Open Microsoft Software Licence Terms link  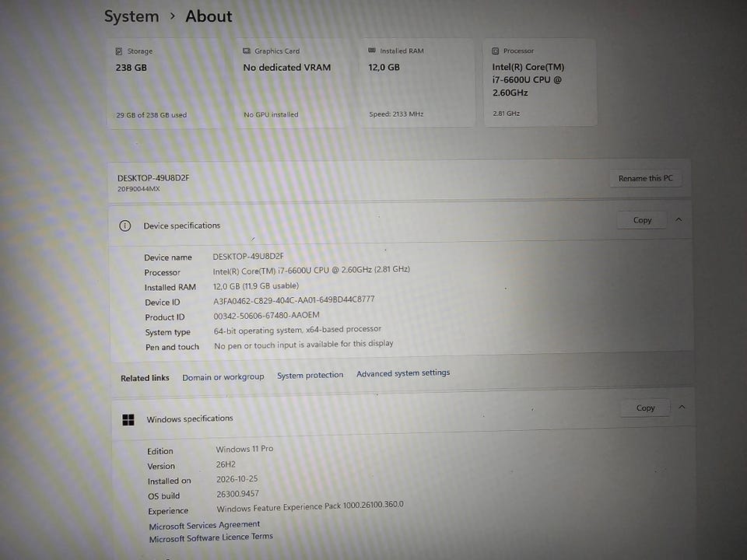point(211,538)
